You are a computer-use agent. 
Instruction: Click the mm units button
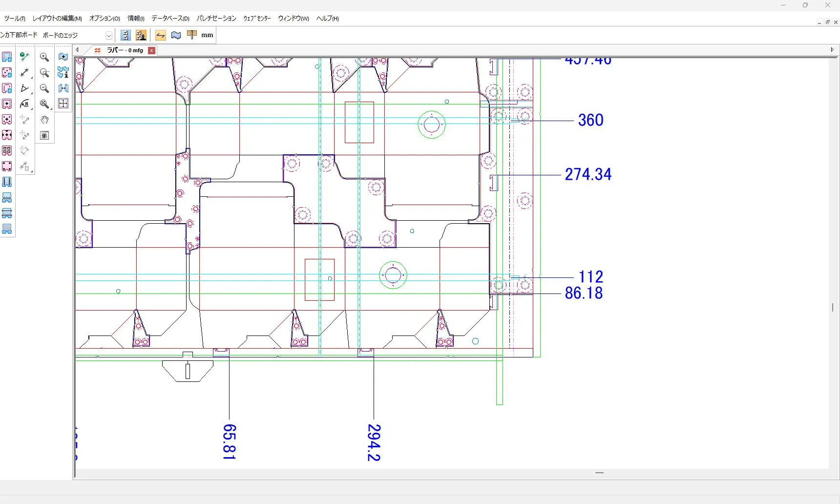pyautogui.click(x=207, y=35)
